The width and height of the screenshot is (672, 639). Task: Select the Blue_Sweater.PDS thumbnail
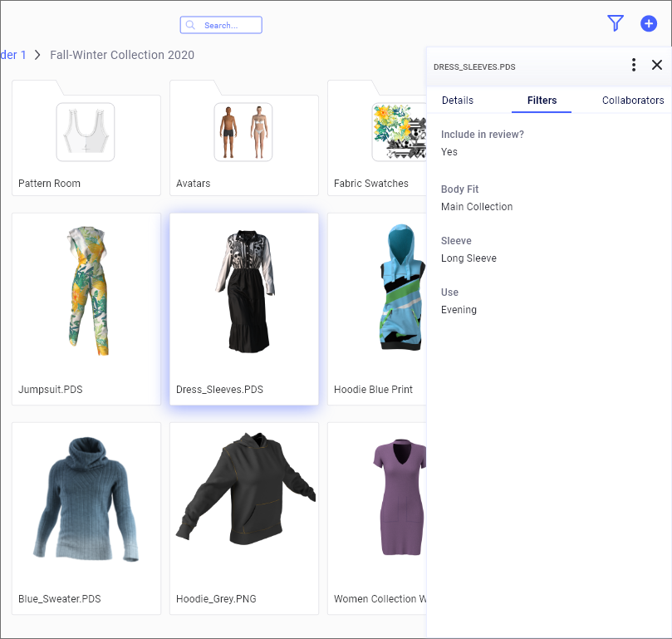86,499
